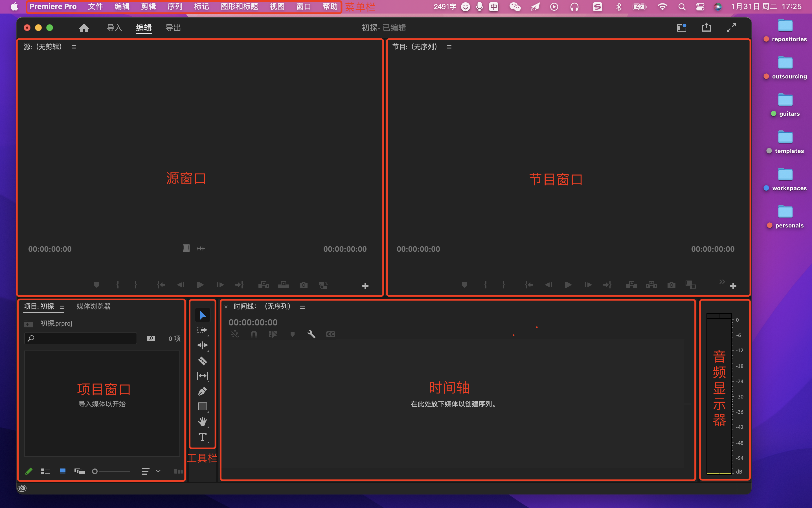Open the 序列 menu
Viewport: 812px width, 508px height.
[175, 7]
